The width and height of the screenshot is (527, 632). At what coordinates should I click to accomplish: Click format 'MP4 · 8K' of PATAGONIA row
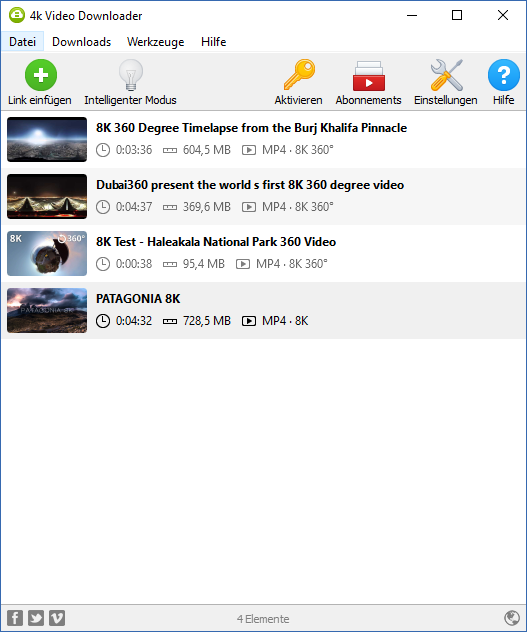tap(285, 321)
